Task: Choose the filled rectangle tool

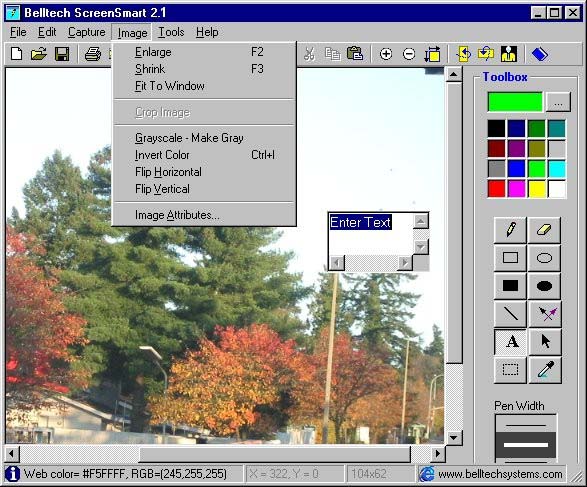Action: click(510, 286)
